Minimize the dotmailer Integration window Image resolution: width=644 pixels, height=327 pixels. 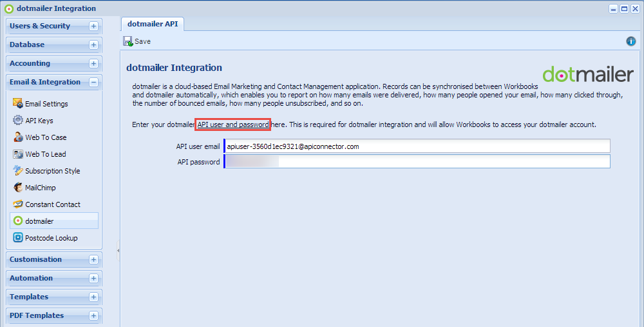click(614, 8)
